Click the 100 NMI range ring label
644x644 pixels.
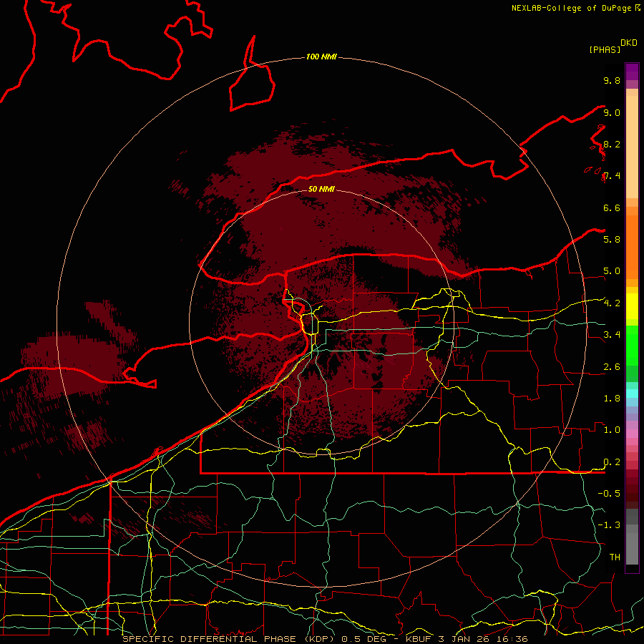pyautogui.click(x=321, y=57)
